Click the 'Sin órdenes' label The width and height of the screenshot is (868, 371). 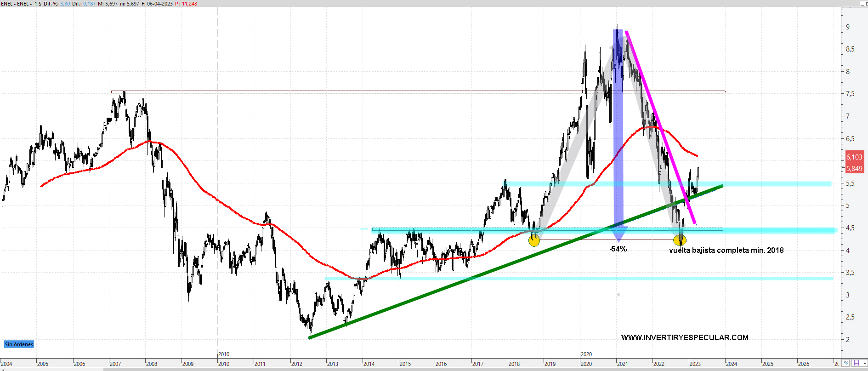coord(19,344)
